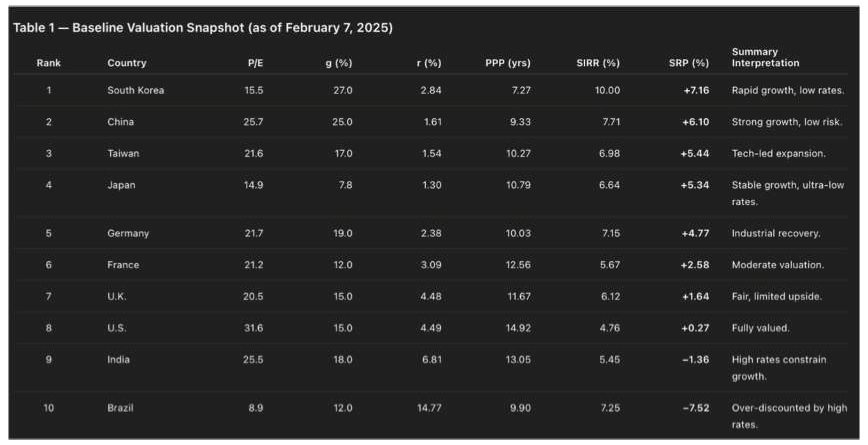Select the Taiwan country cell
This screenshot has width=868, height=445.
tap(123, 153)
